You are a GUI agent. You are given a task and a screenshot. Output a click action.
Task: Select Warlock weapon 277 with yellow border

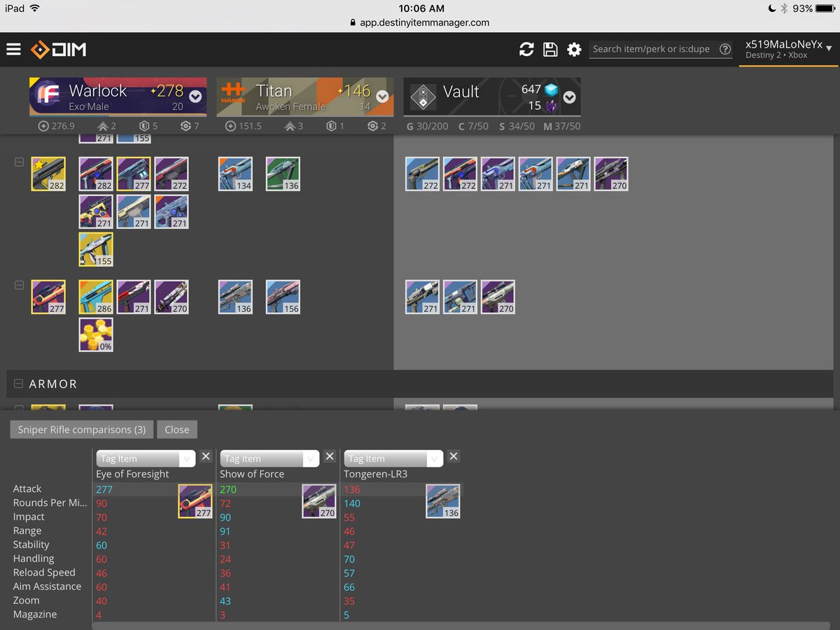click(134, 174)
